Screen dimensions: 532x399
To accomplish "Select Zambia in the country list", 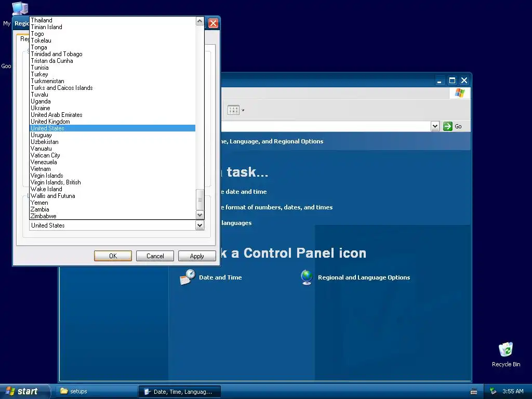I will (112, 209).
